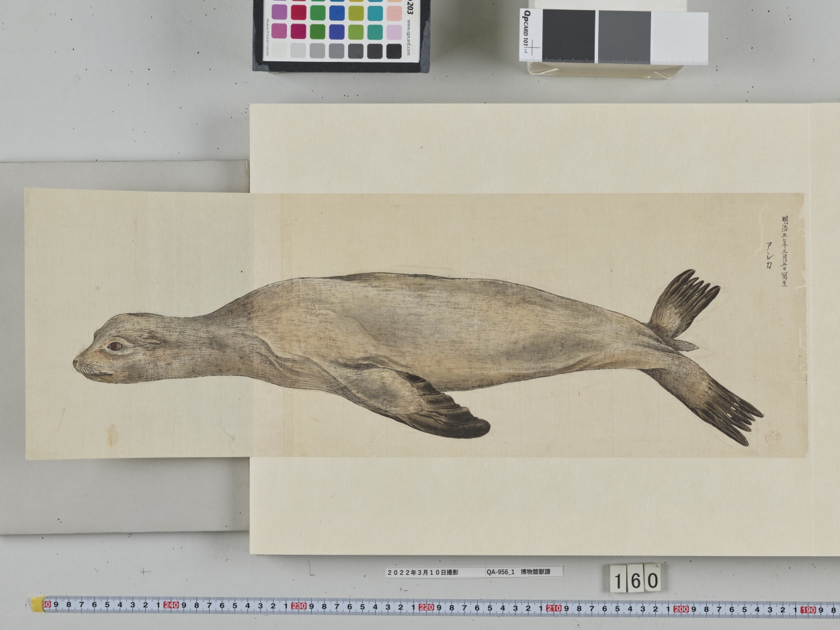Click the red "240" mark on the ruler
The height and width of the screenshot is (630, 840).
(x=171, y=605)
